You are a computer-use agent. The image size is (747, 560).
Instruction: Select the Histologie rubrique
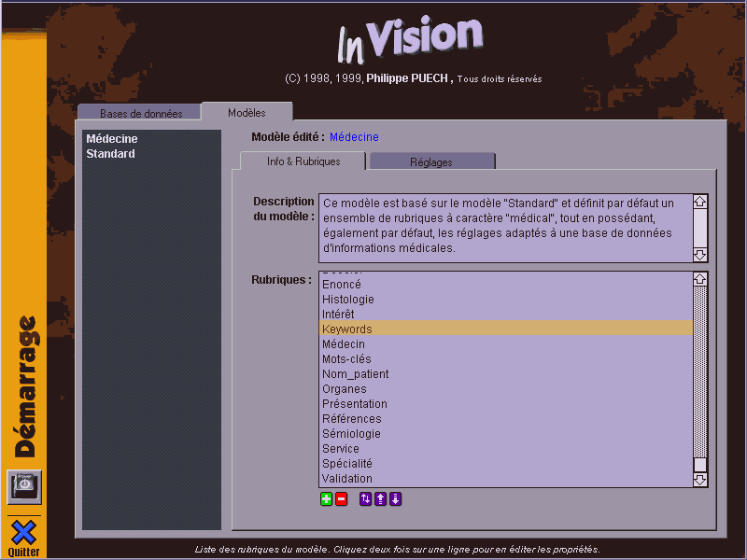pos(348,300)
